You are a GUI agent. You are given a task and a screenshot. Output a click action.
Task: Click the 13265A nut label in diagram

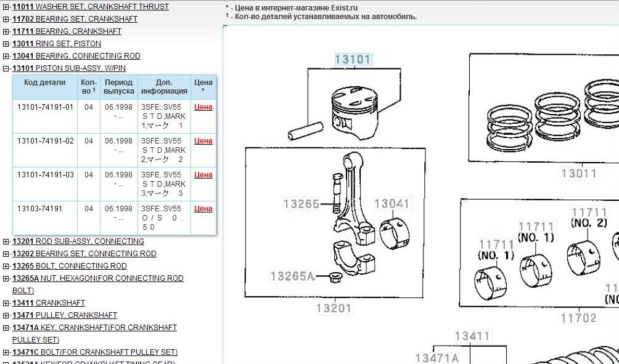(x=292, y=277)
